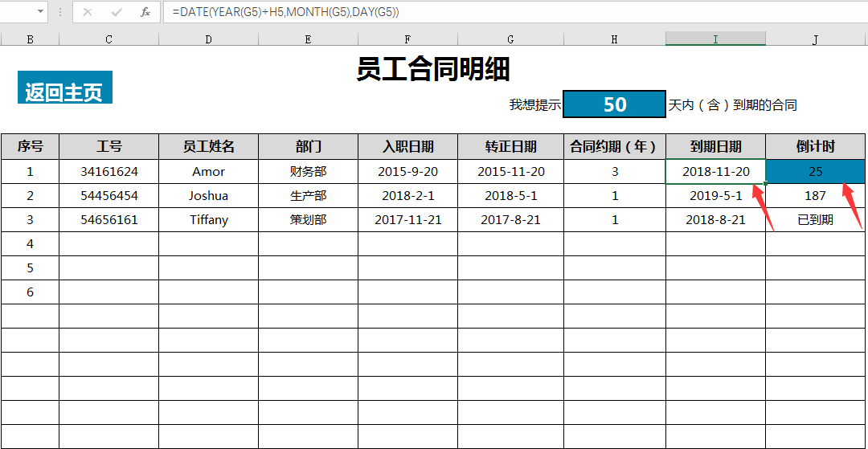The width and height of the screenshot is (868, 449).
Task: Select the blue cell showing 50
Action: (x=615, y=104)
